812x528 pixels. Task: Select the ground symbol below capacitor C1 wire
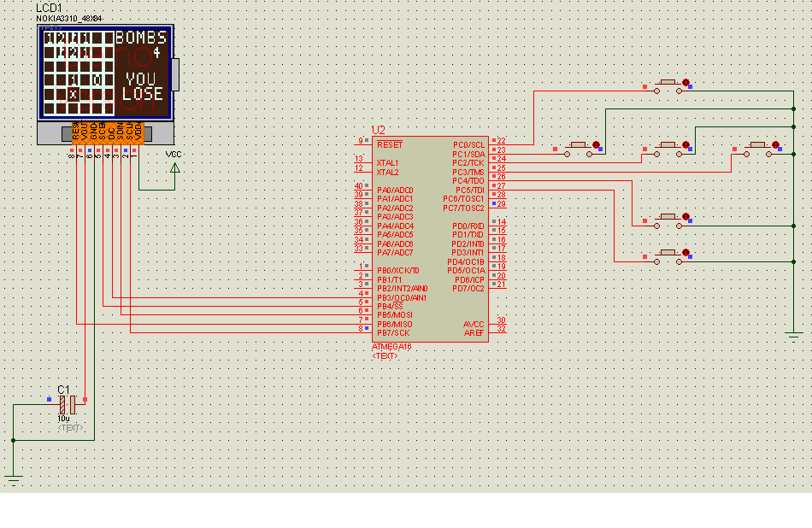[x=14, y=479]
